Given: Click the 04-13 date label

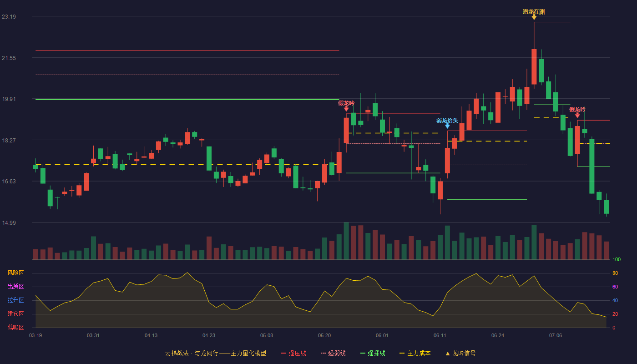Looking at the screenshot, I should (x=151, y=335).
